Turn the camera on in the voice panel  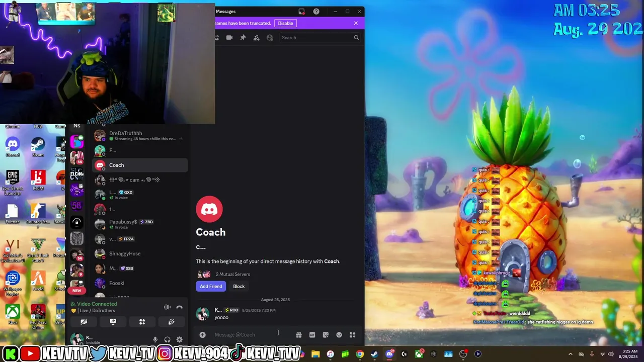click(x=84, y=322)
